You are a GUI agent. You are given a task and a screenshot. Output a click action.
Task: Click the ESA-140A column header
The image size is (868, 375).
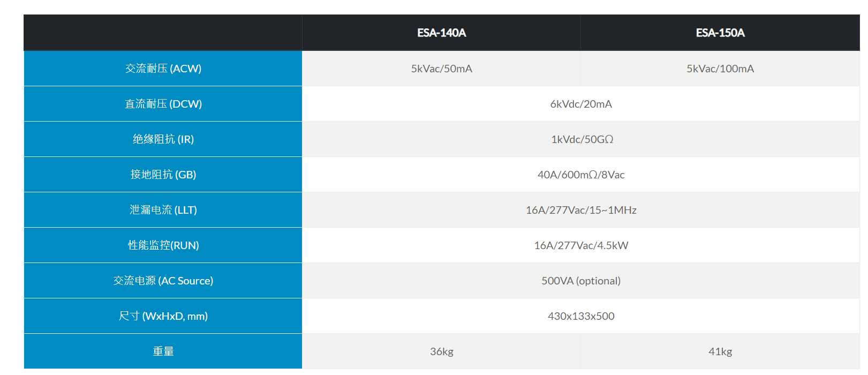[441, 33]
